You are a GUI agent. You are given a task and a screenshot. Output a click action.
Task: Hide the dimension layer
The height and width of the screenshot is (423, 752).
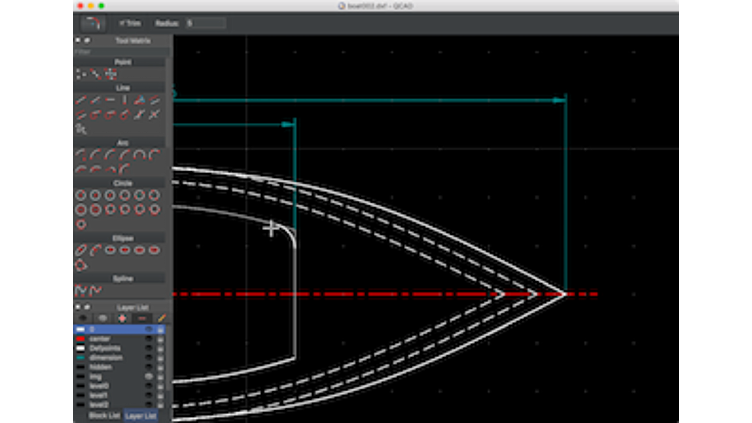point(149,357)
